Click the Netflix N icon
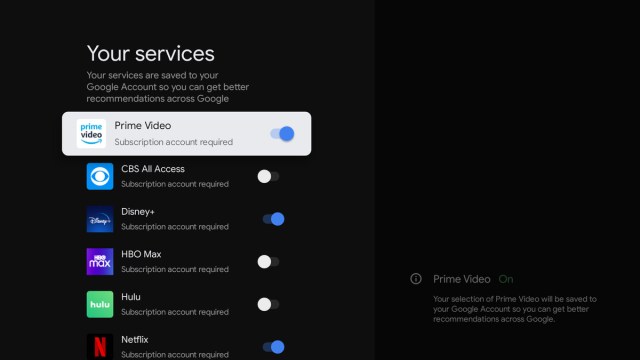 pyautogui.click(x=100, y=347)
